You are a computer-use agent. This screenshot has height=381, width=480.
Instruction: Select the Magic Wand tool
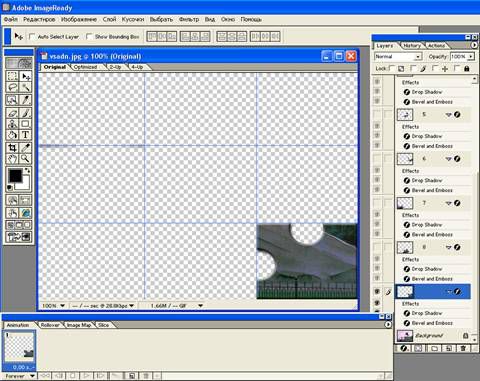[x=25, y=88]
